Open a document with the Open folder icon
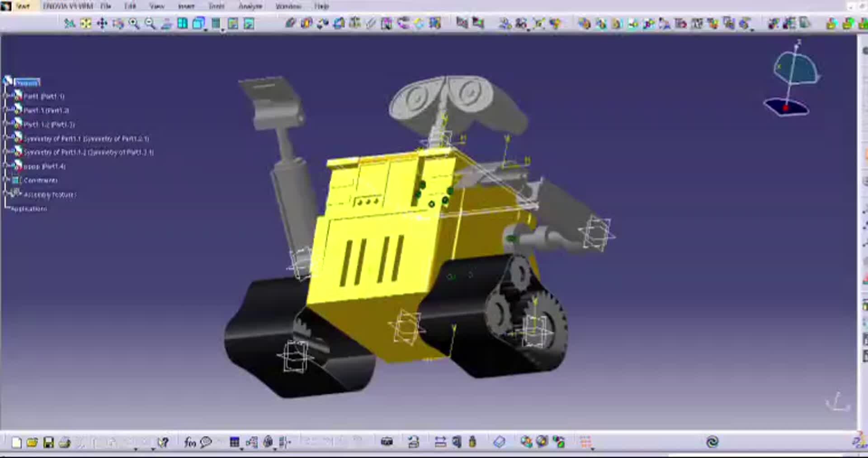Image resolution: width=868 pixels, height=458 pixels. (x=33, y=442)
